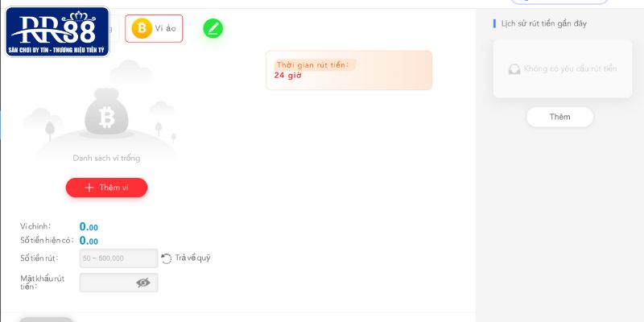
Task: Click the Không có yêu cầu rút tiền message
Action: (570, 69)
